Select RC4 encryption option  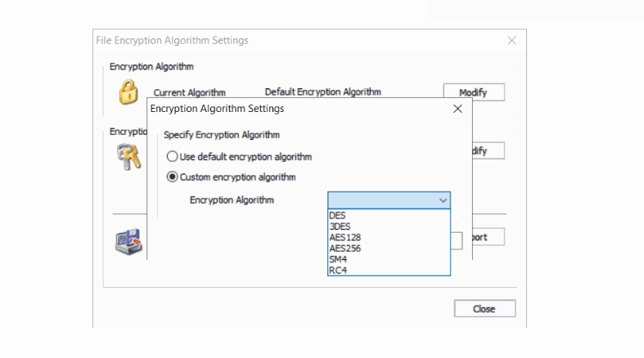tap(389, 271)
